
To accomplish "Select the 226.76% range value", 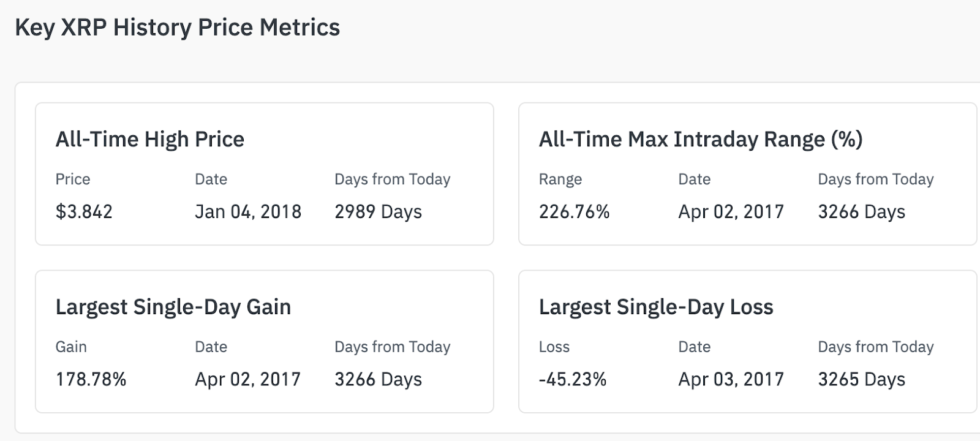I will [574, 212].
